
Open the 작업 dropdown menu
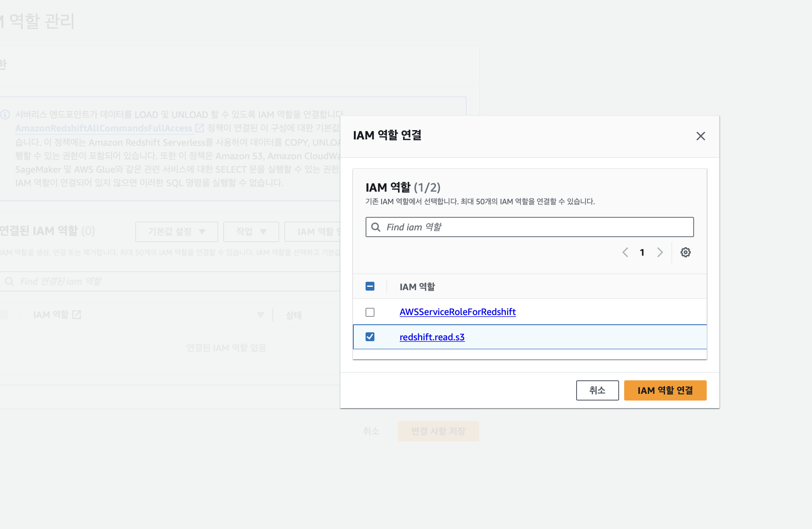pos(251,232)
